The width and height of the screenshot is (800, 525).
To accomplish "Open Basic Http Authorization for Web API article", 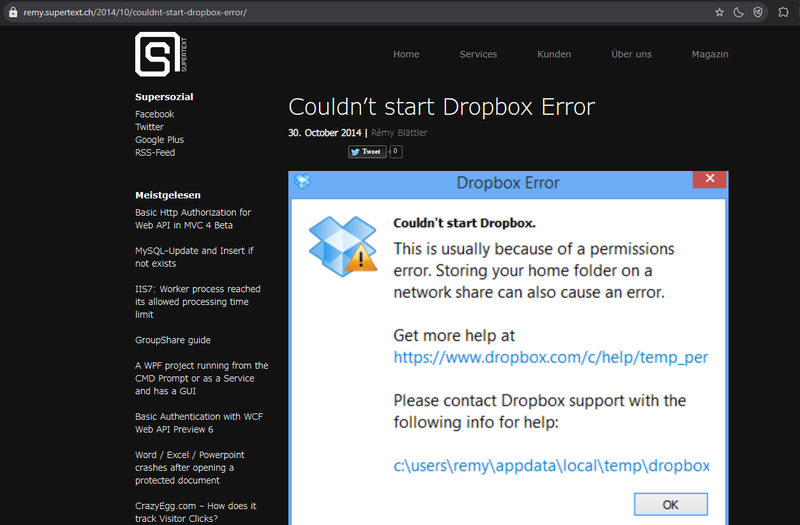I will [193, 219].
